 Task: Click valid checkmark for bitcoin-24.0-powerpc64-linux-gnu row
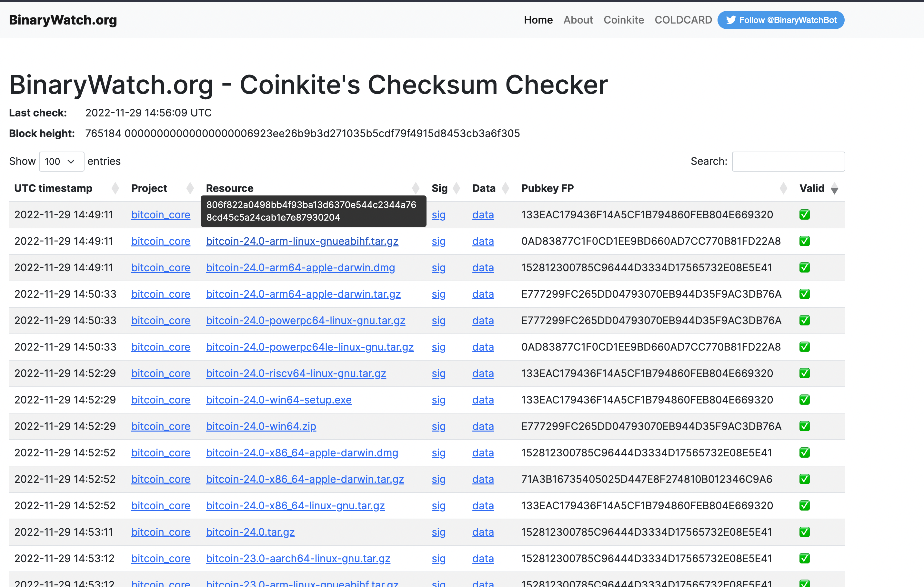(805, 320)
